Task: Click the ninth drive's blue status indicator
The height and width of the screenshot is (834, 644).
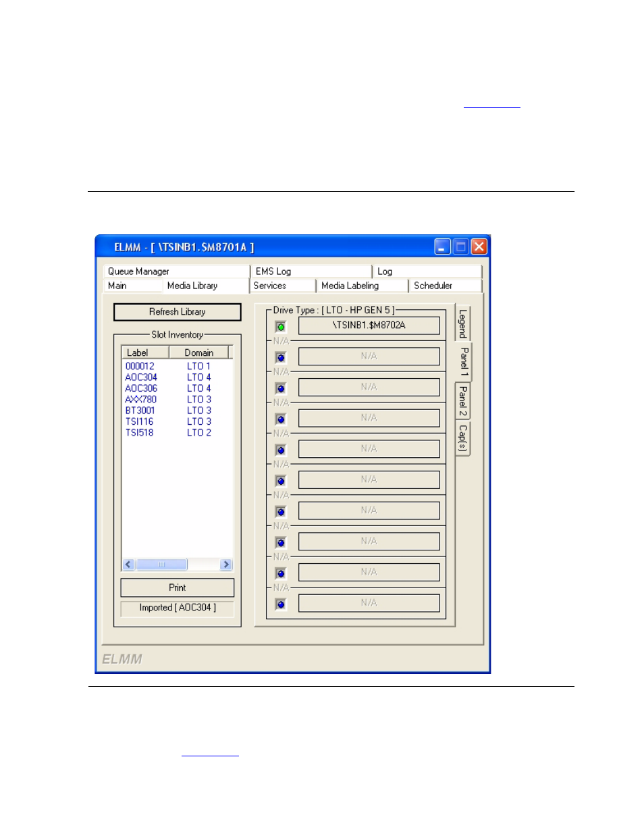Action: tap(281, 574)
